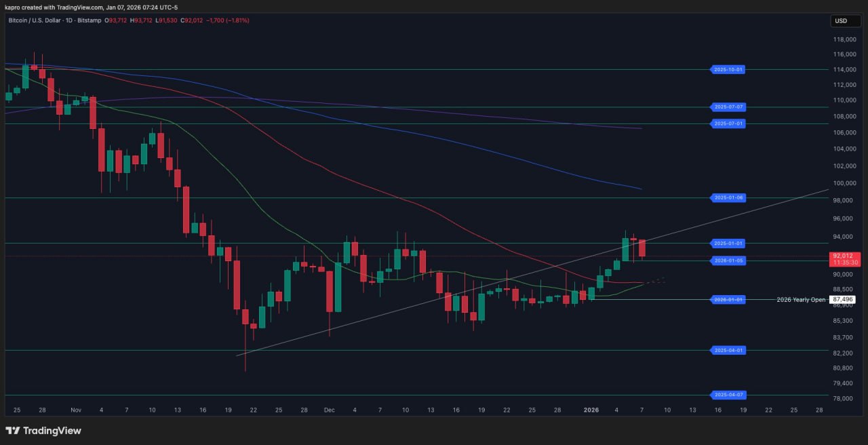Select the gray ascending trendline
This screenshot has height=445, width=868.
point(532,272)
